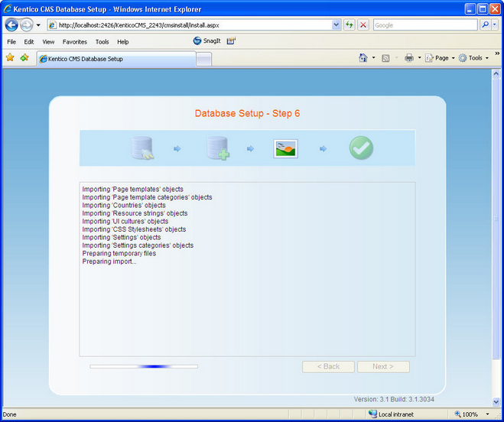The height and width of the screenshot is (422, 504).
Task: Click the installation progress bar
Action: [144, 366]
